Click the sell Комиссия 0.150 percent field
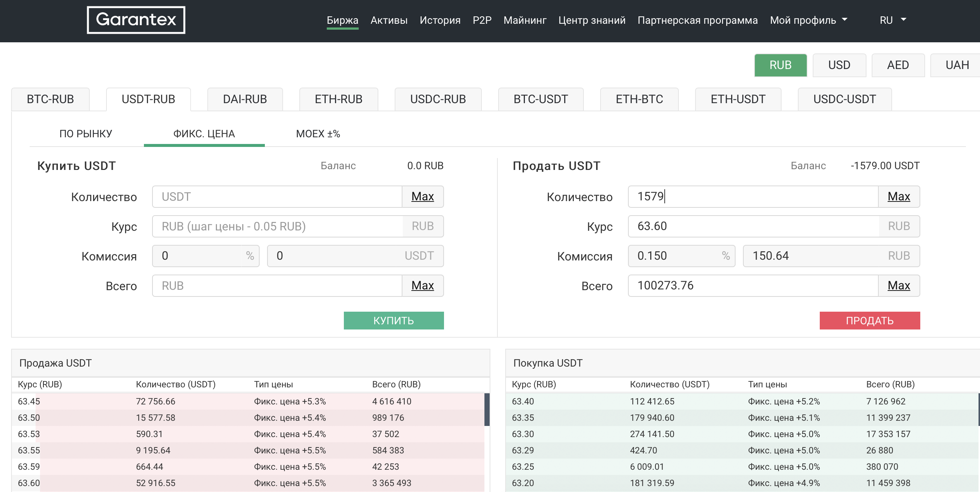The image size is (980, 492). click(x=682, y=256)
